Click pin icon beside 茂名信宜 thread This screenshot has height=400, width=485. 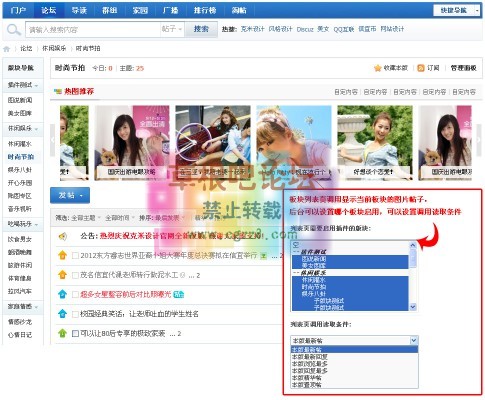[62, 275]
